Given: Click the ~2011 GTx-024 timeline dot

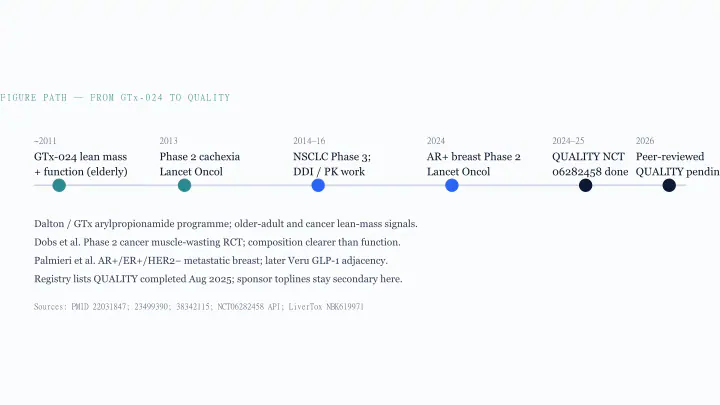Looking at the screenshot, I should pos(59,186).
